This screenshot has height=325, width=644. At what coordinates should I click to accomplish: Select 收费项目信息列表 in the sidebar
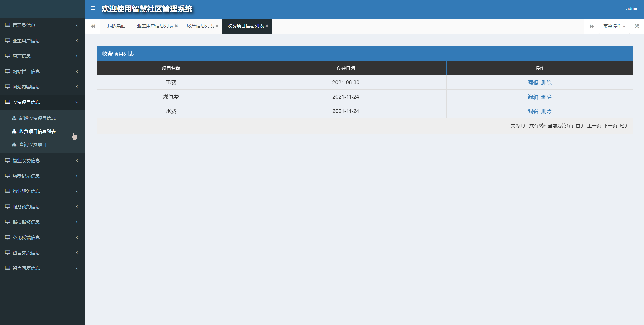(38, 131)
